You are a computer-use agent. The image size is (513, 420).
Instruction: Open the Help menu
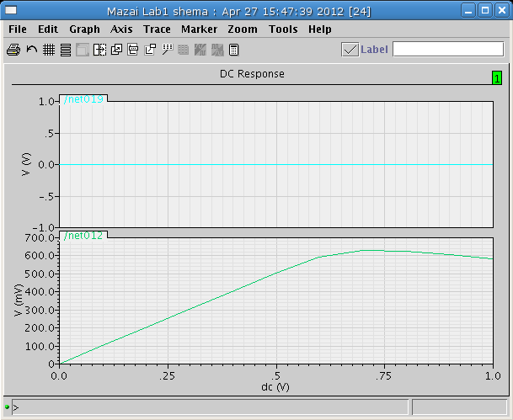[x=319, y=29]
